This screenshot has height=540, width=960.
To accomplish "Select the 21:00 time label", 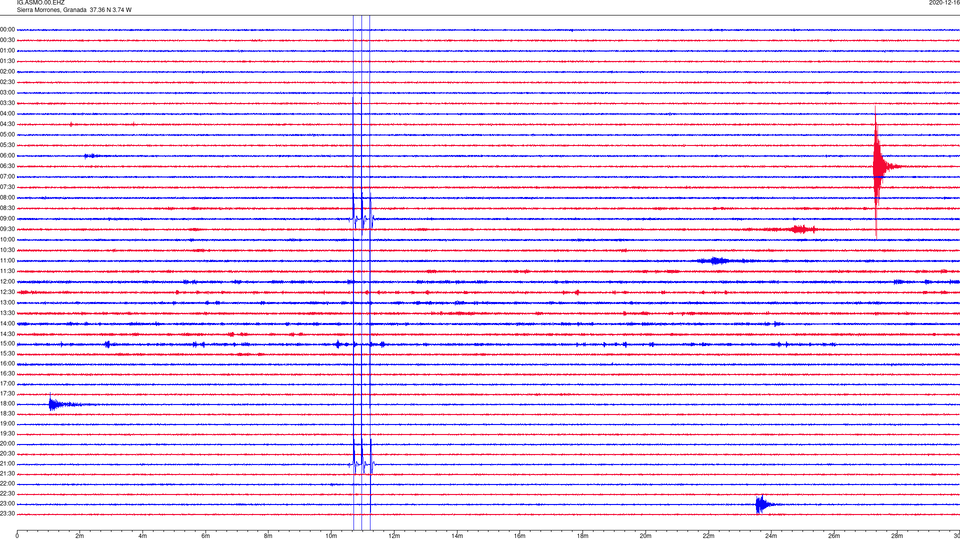I will (7, 464).
